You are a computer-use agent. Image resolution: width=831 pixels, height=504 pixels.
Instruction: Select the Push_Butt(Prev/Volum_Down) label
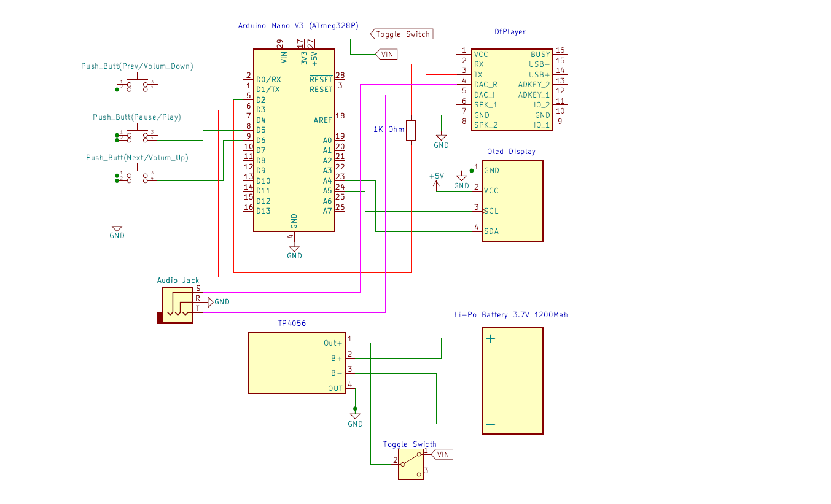coord(138,66)
